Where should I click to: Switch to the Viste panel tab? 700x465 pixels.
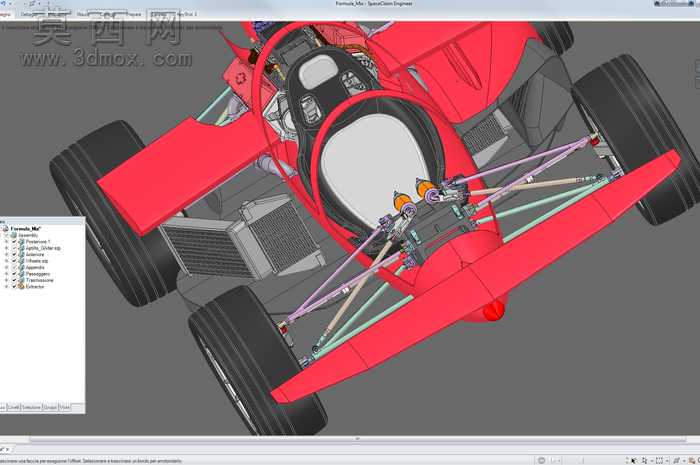[65, 407]
